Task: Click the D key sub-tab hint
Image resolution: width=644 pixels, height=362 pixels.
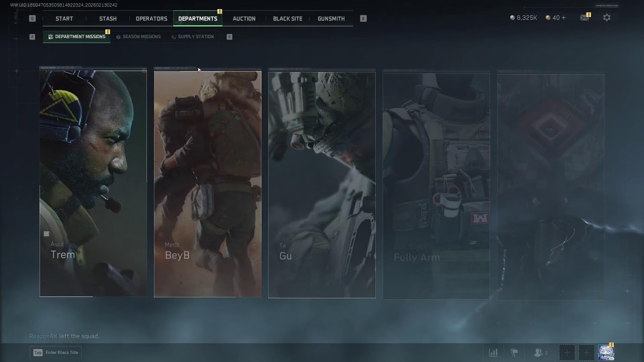Action: [x=229, y=37]
